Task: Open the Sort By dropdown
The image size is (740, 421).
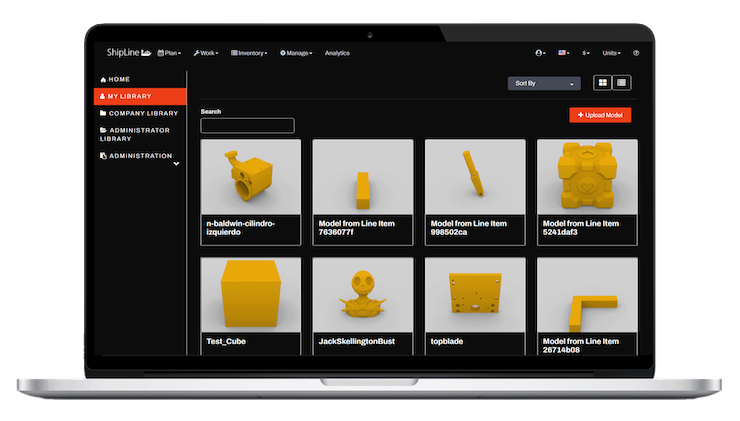Action: point(544,84)
